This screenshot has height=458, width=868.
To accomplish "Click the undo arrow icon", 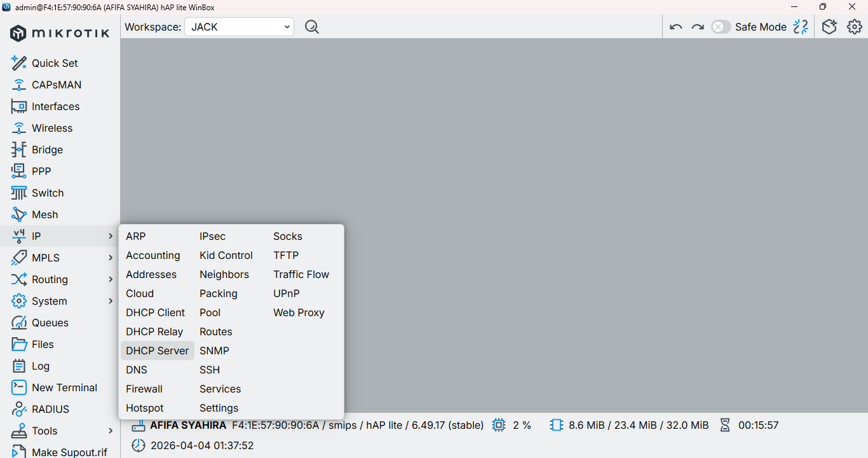I will tap(676, 27).
